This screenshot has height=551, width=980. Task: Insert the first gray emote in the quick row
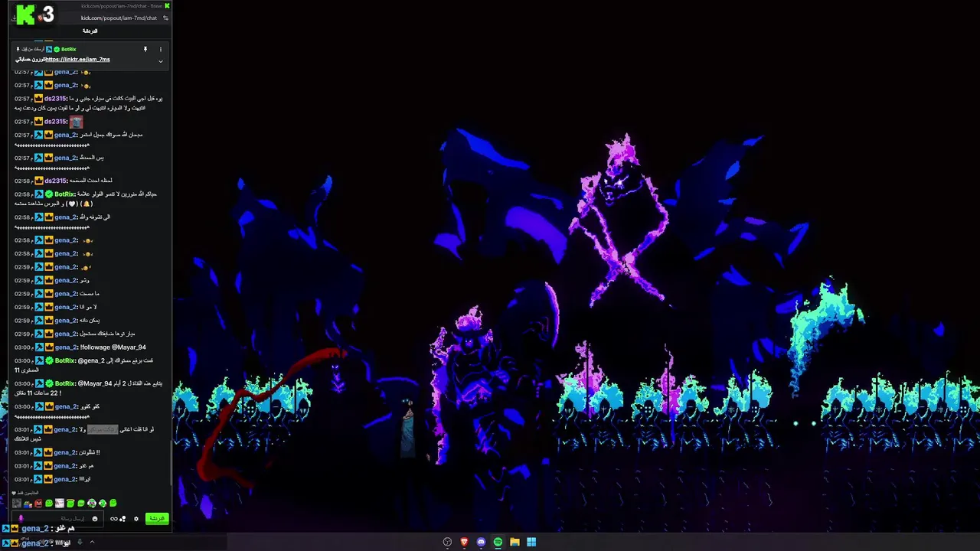pos(17,504)
